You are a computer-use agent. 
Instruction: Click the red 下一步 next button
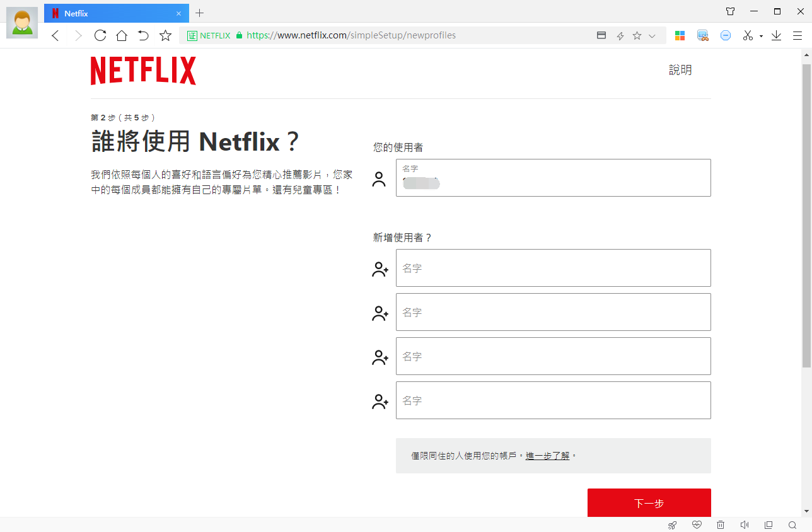click(649, 503)
